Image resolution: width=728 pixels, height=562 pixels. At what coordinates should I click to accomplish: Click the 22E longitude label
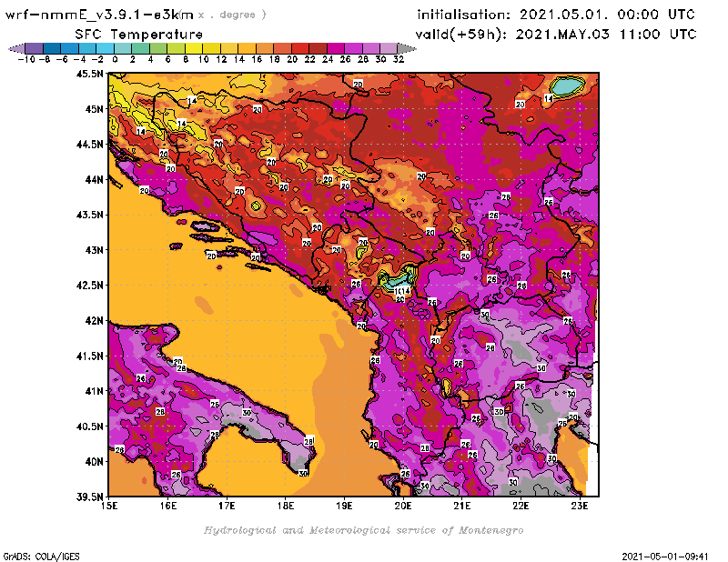[x=521, y=506]
